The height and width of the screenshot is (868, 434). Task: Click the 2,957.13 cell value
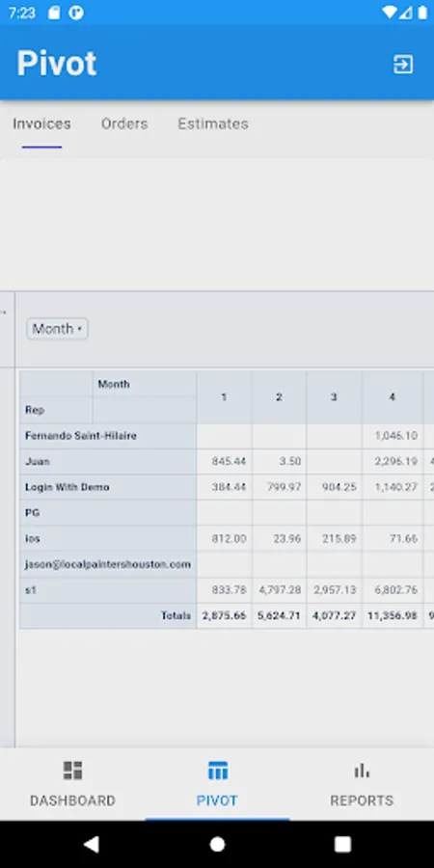(x=336, y=590)
